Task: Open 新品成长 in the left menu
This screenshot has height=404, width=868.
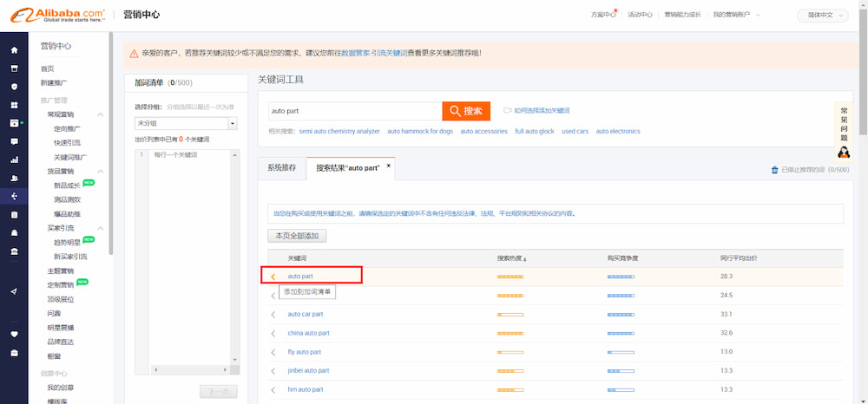Action: [67, 186]
